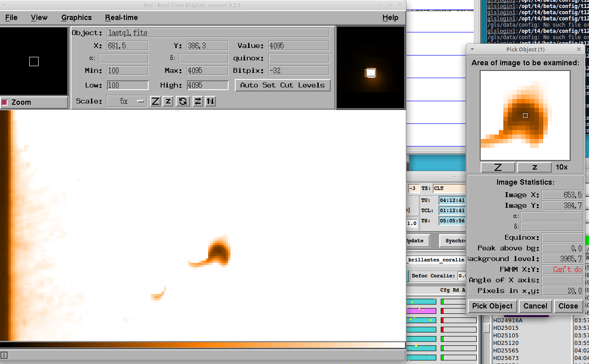Click the Low cut level input field
This screenshot has height=364, width=589.
click(127, 85)
